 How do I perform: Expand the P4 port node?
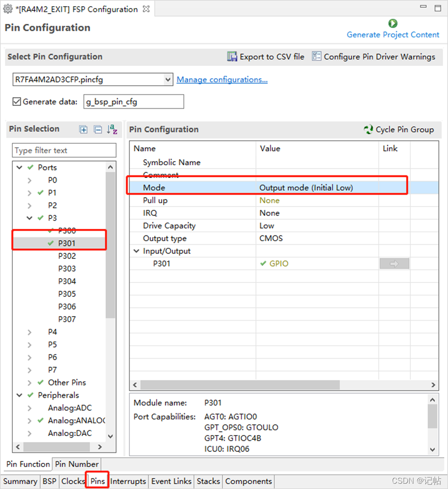click(29, 332)
